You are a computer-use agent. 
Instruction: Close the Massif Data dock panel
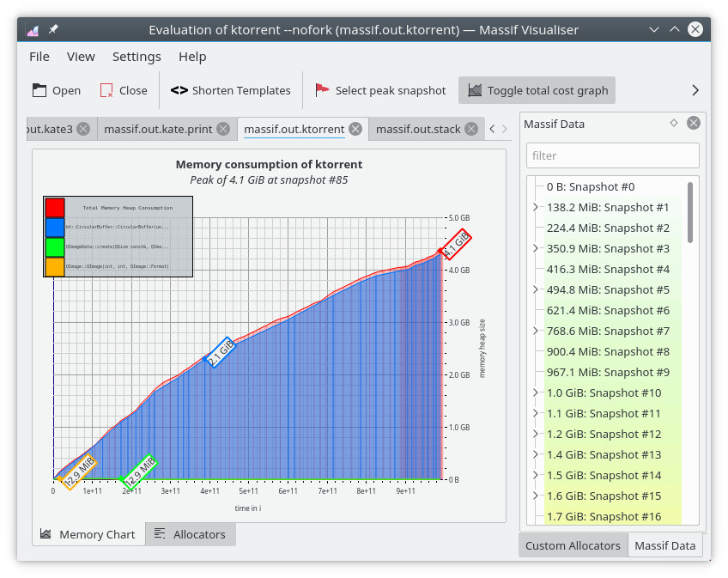coord(694,123)
